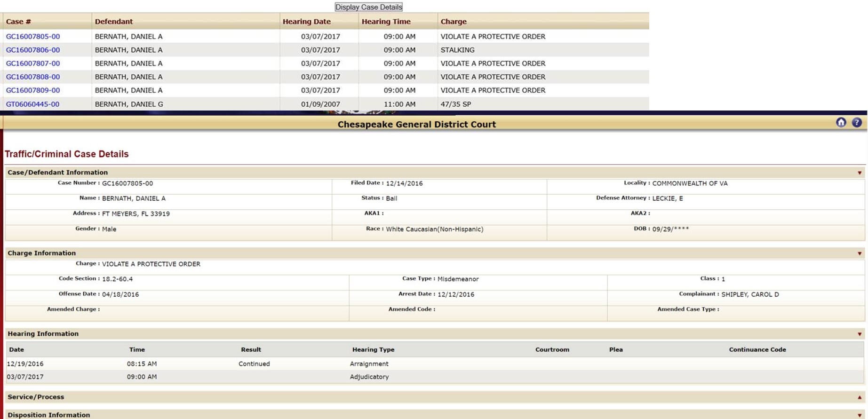This screenshot has width=868, height=419.
Task: Click the Hearing Date column header
Action: pyautogui.click(x=306, y=22)
